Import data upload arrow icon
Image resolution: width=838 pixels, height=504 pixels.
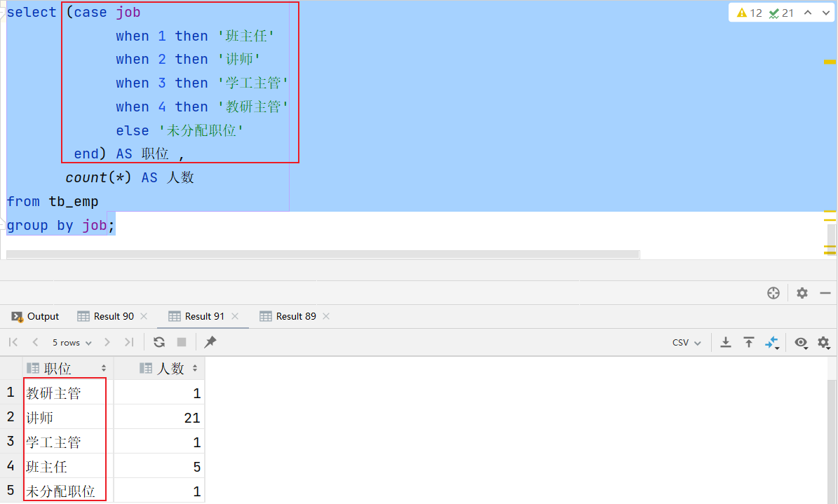point(749,342)
